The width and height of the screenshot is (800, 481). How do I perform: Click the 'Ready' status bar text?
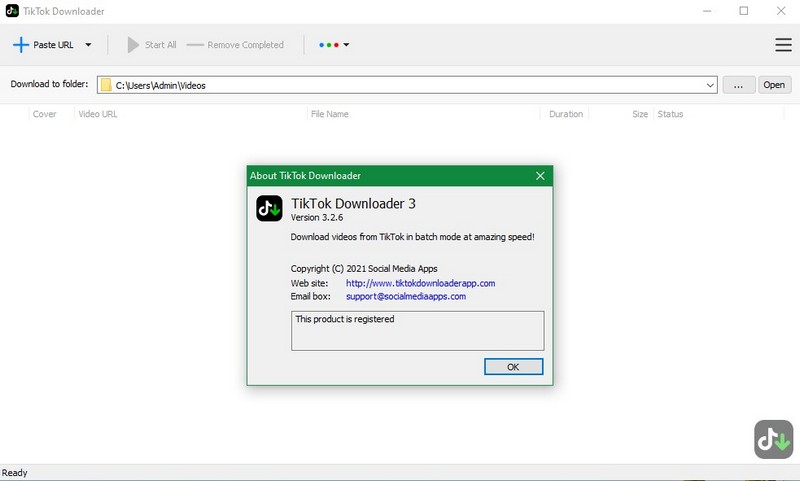tap(15, 473)
